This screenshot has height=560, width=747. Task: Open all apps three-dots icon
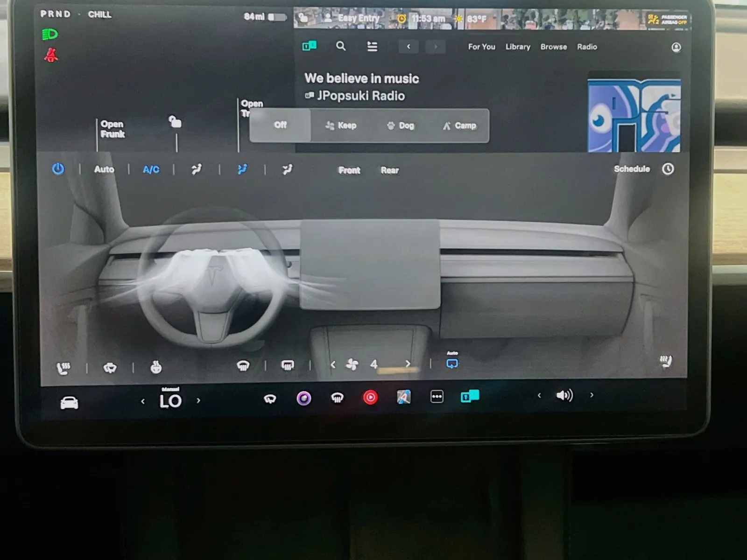point(437,397)
